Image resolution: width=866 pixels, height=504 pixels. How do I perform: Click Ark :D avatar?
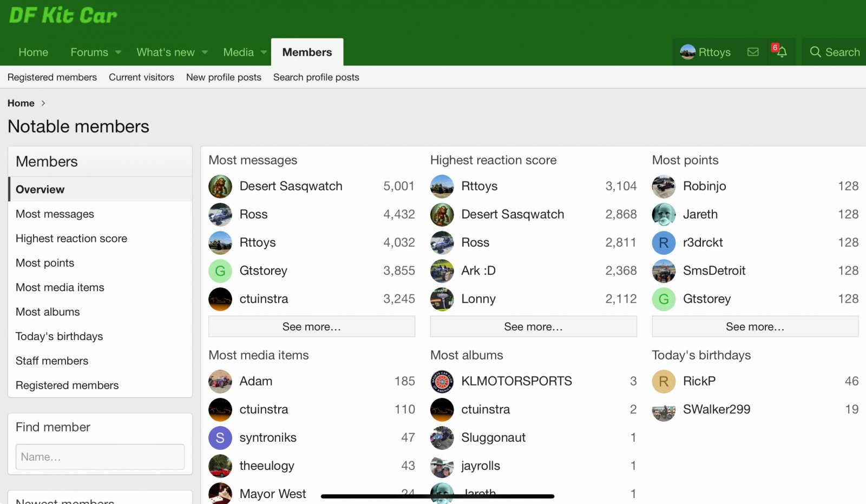click(x=442, y=271)
